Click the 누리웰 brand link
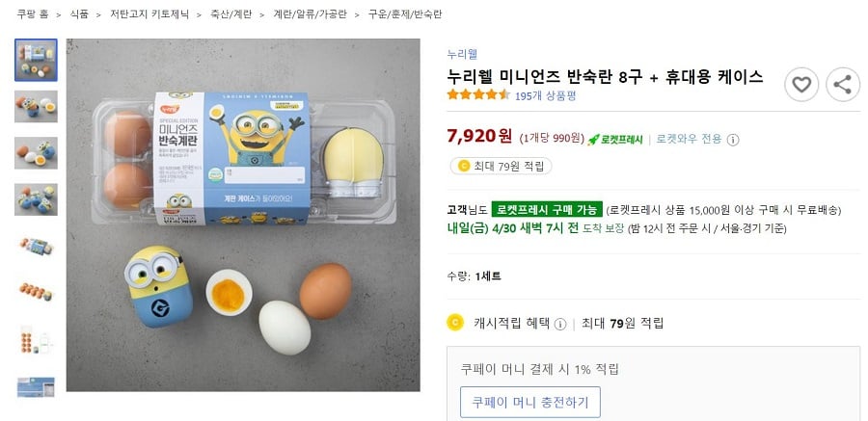The width and height of the screenshot is (868, 421). pyautogui.click(x=462, y=54)
